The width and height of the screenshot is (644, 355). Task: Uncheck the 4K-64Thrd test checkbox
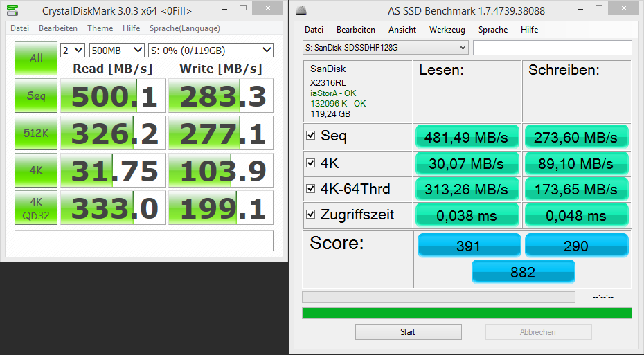[x=311, y=188]
